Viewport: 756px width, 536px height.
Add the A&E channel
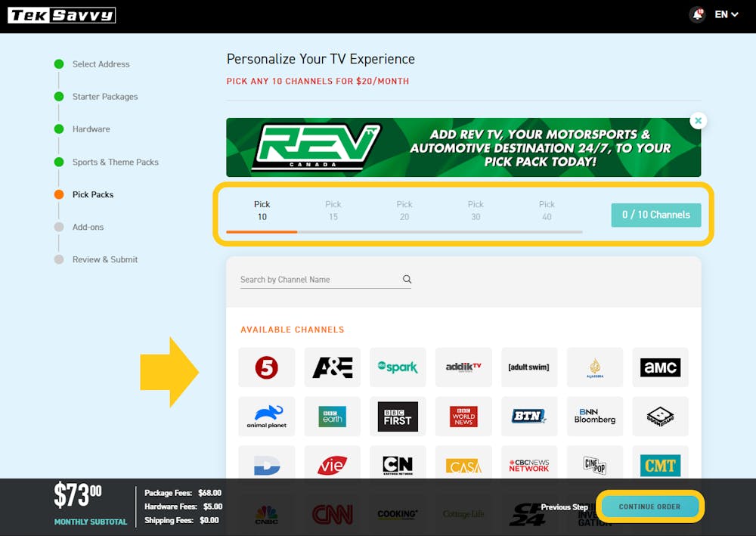click(x=332, y=367)
